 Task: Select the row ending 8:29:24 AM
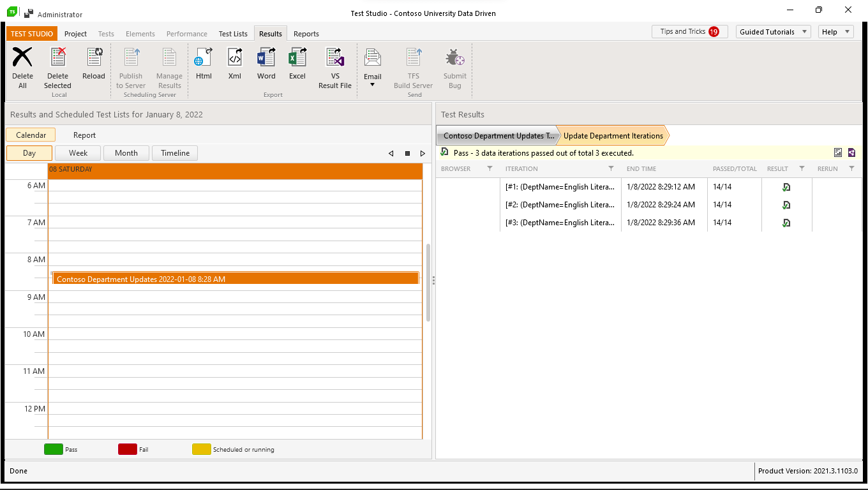648,205
